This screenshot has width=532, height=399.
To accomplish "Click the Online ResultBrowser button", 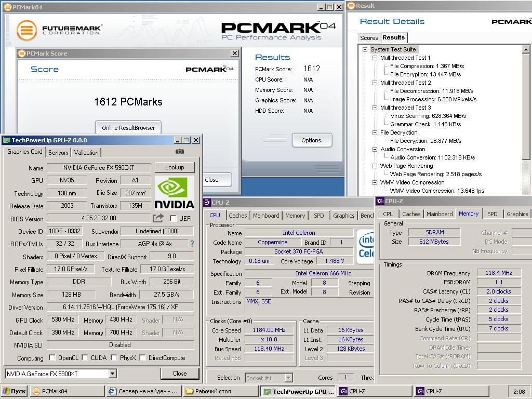I will pyautogui.click(x=128, y=128).
